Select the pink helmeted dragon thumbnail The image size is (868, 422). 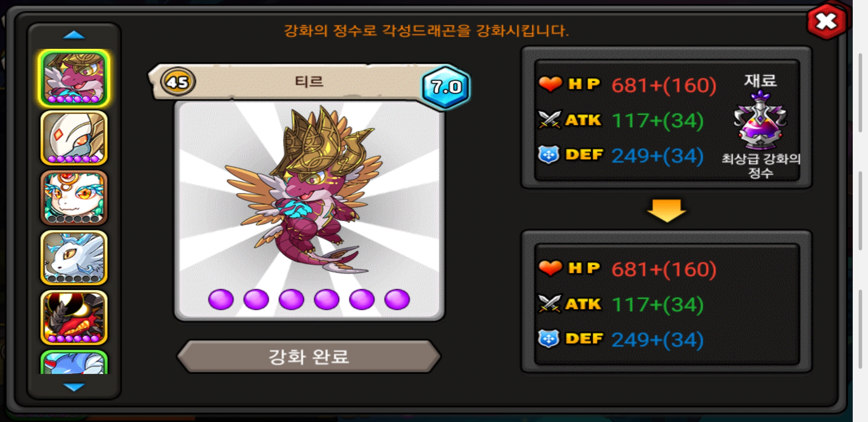point(74,78)
